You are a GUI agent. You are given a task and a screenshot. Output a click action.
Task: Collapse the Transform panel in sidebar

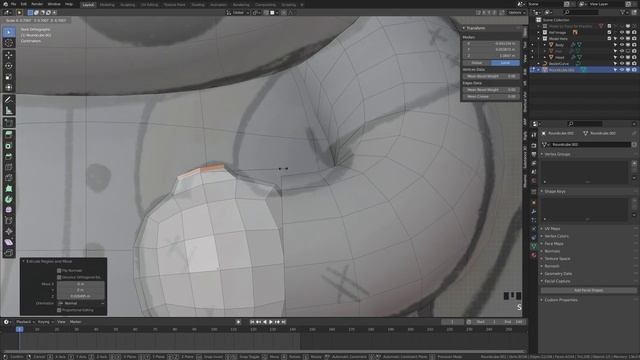click(464, 28)
